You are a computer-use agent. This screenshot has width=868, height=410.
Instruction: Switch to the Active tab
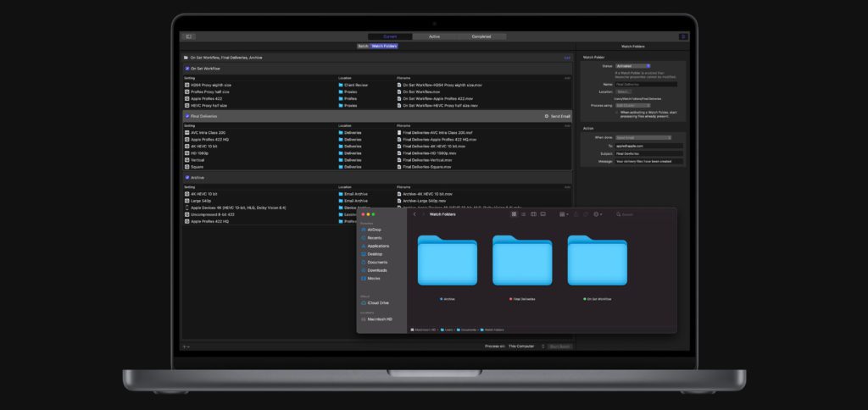point(435,36)
